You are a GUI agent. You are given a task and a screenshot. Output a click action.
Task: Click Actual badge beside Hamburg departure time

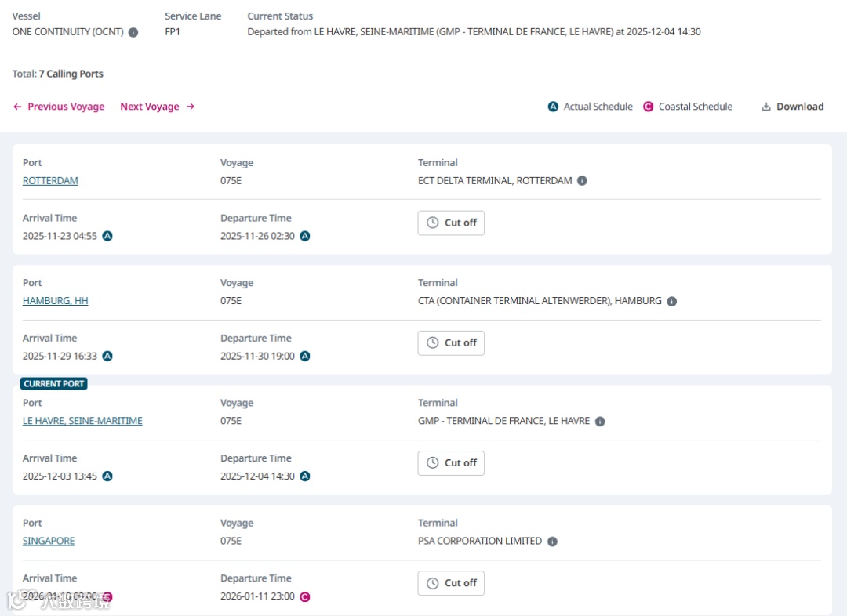click(305, 356)
